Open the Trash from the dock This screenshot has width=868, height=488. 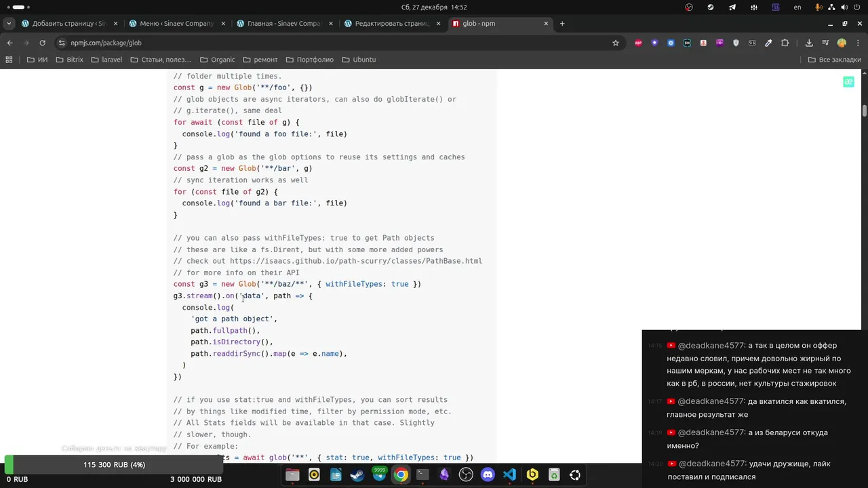click(554, 475)
